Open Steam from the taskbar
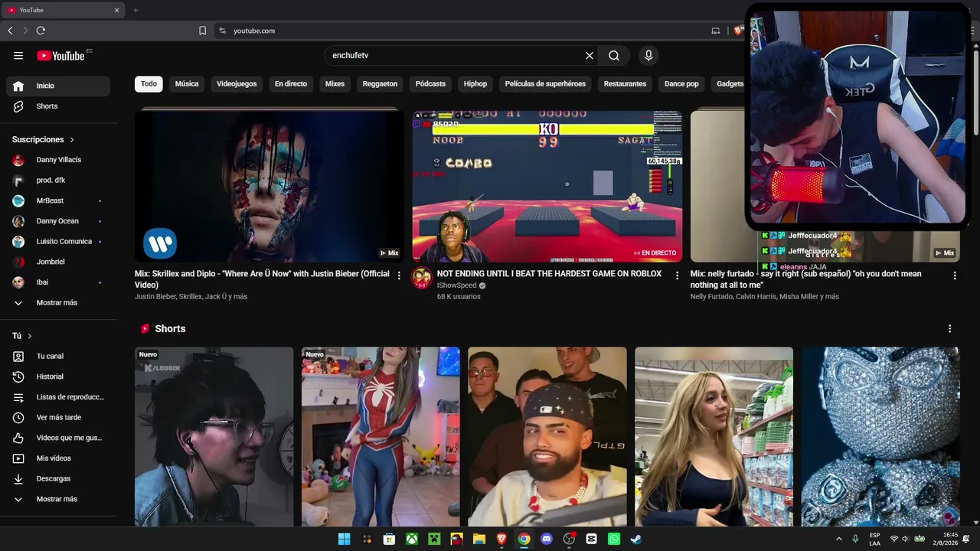 click(636, 539)
